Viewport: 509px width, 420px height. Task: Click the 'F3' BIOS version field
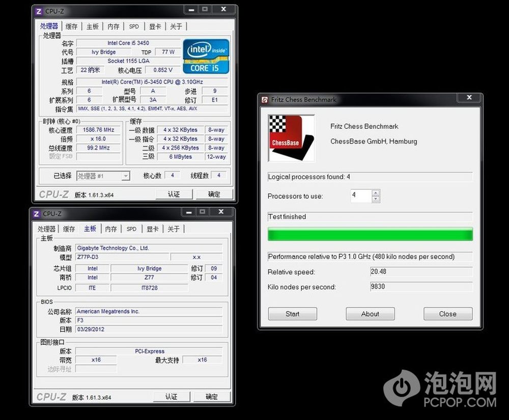[149, 320]
